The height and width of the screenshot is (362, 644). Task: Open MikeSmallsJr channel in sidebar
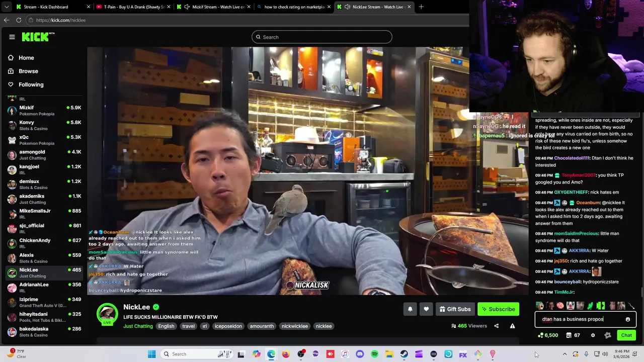click(x=44, y=214)
